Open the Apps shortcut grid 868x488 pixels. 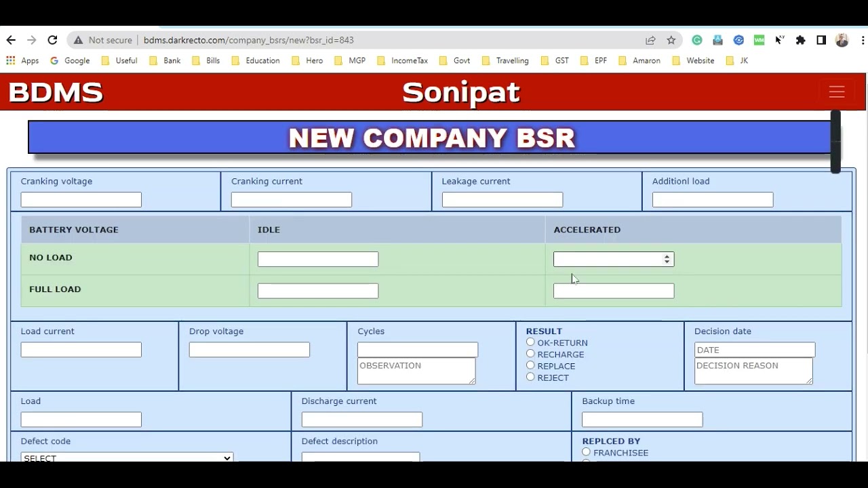tap(22, 60)
